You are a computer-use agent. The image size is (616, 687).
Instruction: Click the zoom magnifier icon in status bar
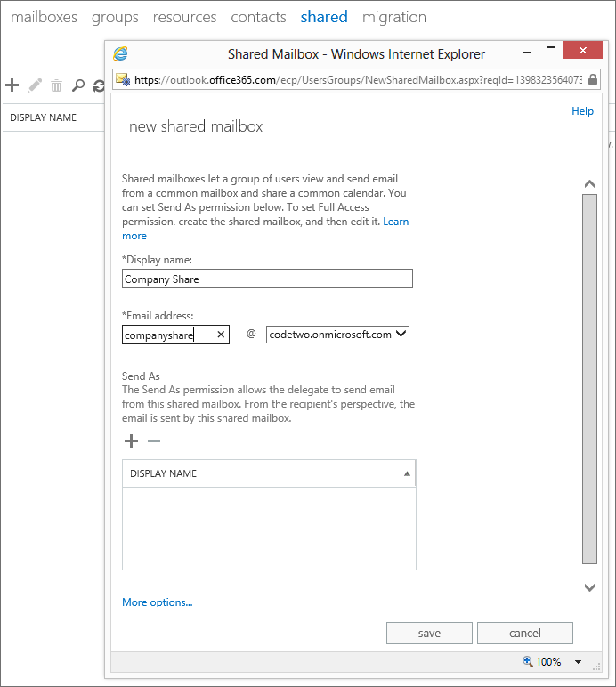(x=528, y=661)
